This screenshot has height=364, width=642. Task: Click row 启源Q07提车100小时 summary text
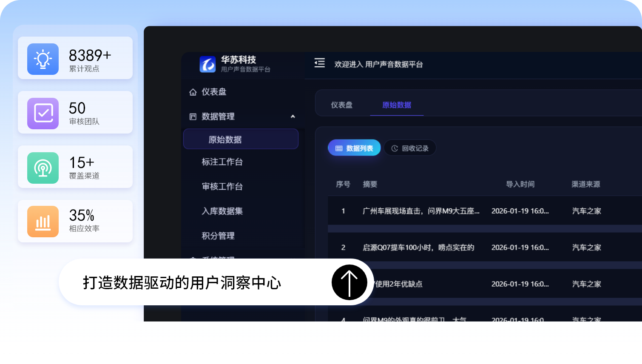pyautogui.click(x=418, y=247)
